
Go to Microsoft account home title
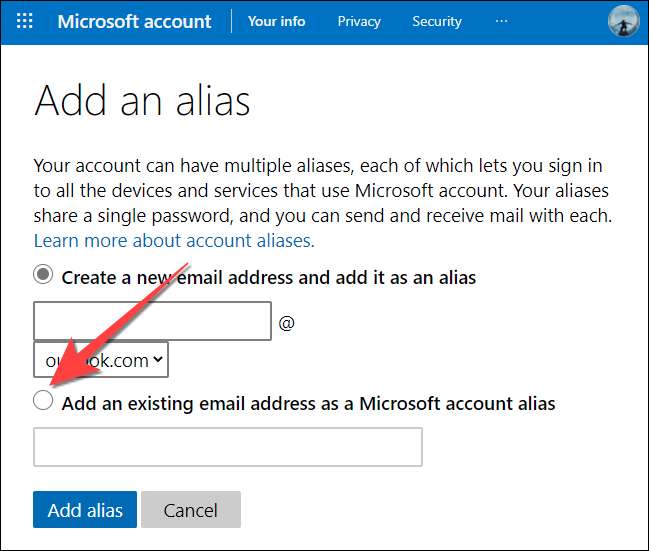point(135,21)
